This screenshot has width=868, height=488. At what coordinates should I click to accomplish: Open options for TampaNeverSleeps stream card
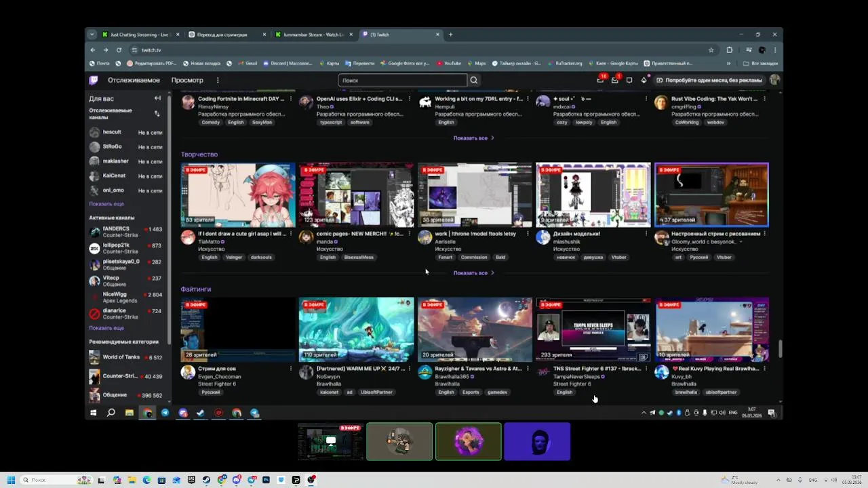pos(646,369)
